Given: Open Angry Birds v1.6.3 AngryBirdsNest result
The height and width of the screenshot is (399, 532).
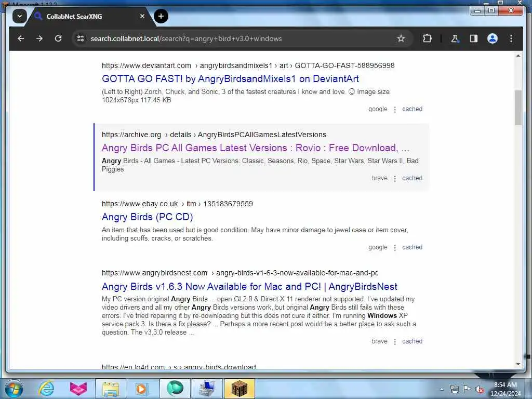Looking at the screenshot, I should (x=249, y=286).
